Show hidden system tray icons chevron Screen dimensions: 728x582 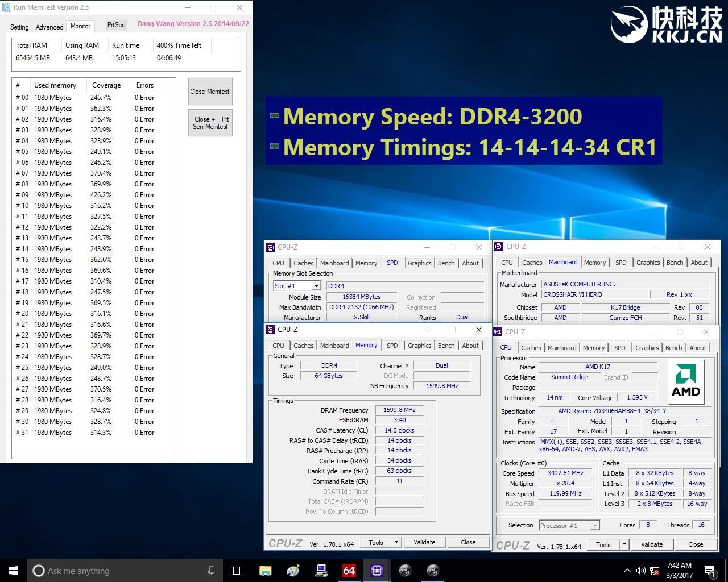click(x=627, y=571)
